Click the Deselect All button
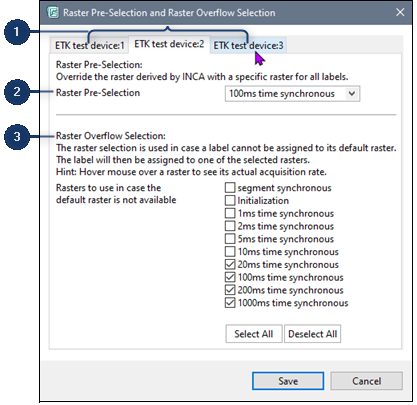417x405 pixels. pos(312,334)
